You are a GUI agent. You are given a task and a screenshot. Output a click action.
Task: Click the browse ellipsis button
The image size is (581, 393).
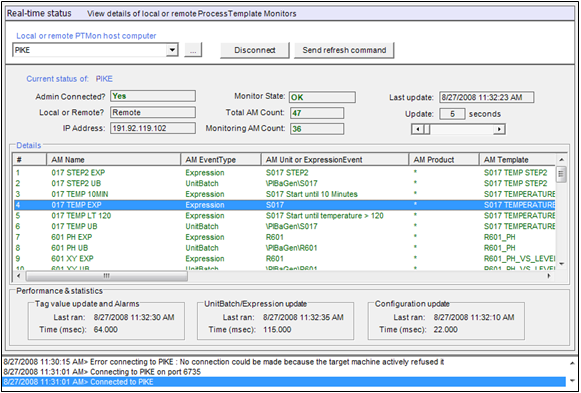click(193, 50)
